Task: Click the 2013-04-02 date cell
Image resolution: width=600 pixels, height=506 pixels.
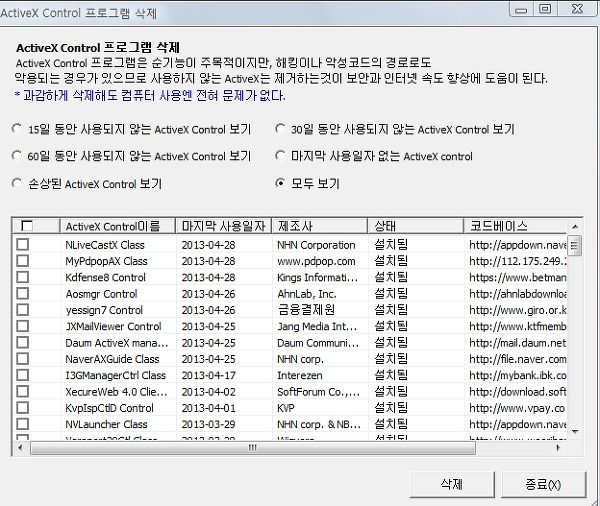Action: pos(209,392)
